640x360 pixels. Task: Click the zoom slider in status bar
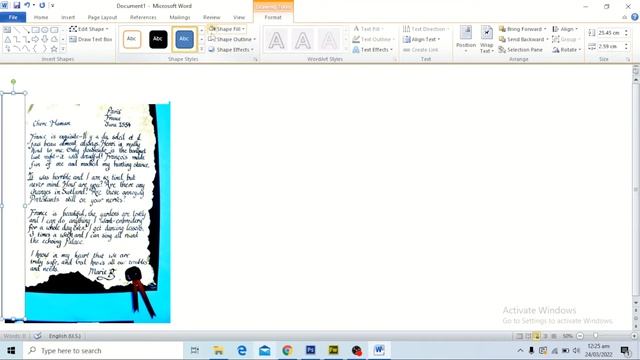click(596, 336)
